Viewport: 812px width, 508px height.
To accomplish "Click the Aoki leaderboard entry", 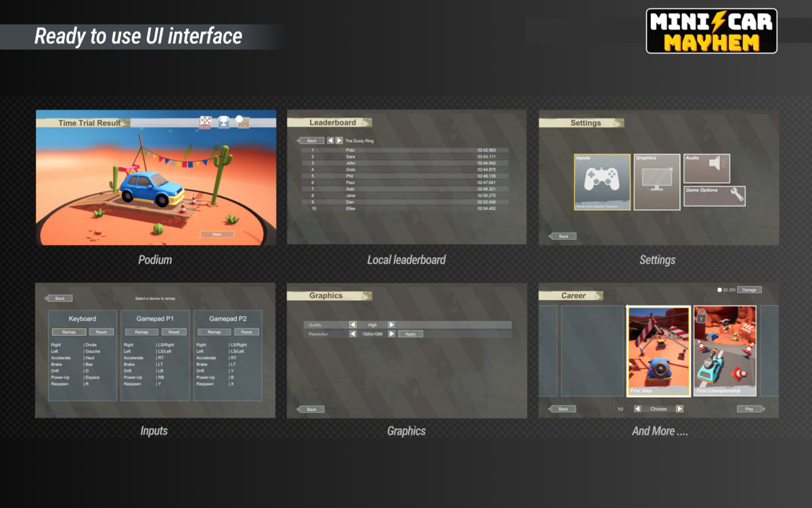I will 405,189.
